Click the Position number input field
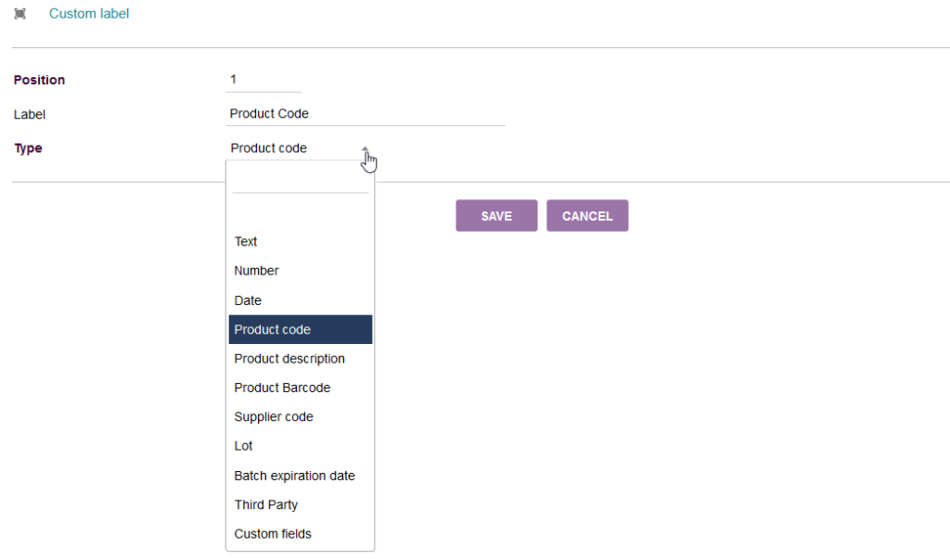 click(x=263, y=80)
